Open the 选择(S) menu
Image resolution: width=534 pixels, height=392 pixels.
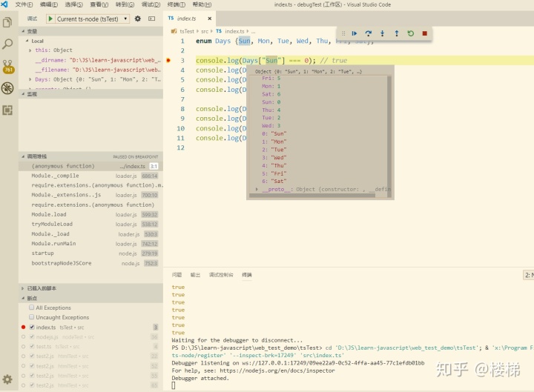(x=74, y=4)
